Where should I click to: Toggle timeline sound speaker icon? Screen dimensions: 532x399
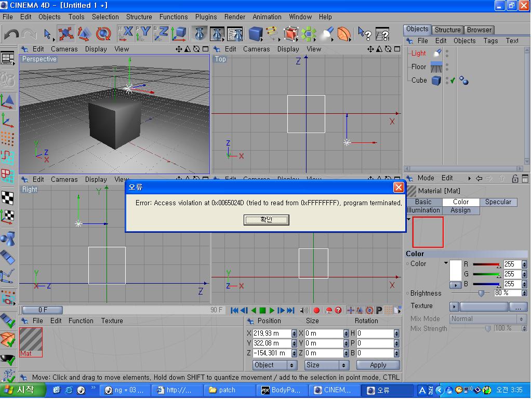303,310
